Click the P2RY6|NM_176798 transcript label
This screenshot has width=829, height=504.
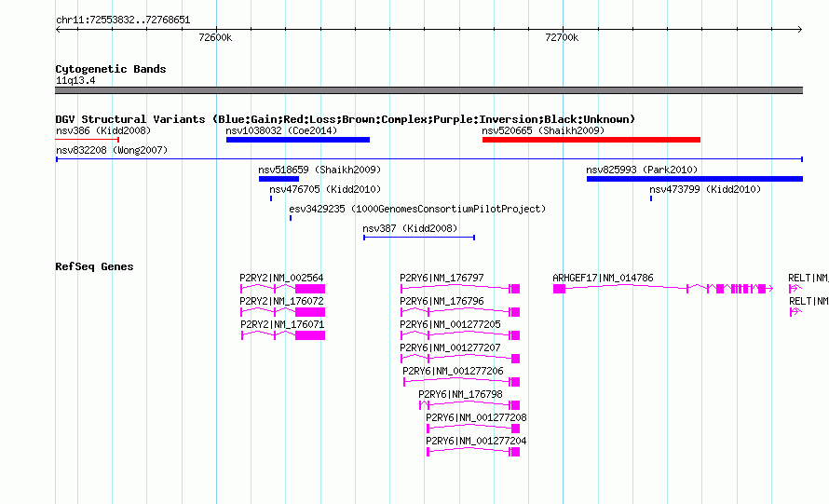coord(460,394)
